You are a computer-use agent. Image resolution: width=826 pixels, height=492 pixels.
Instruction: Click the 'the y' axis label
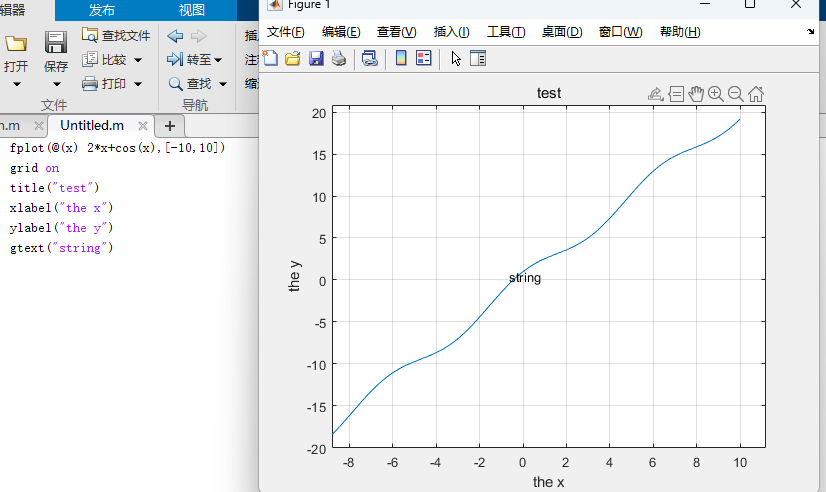coord(294,276)
